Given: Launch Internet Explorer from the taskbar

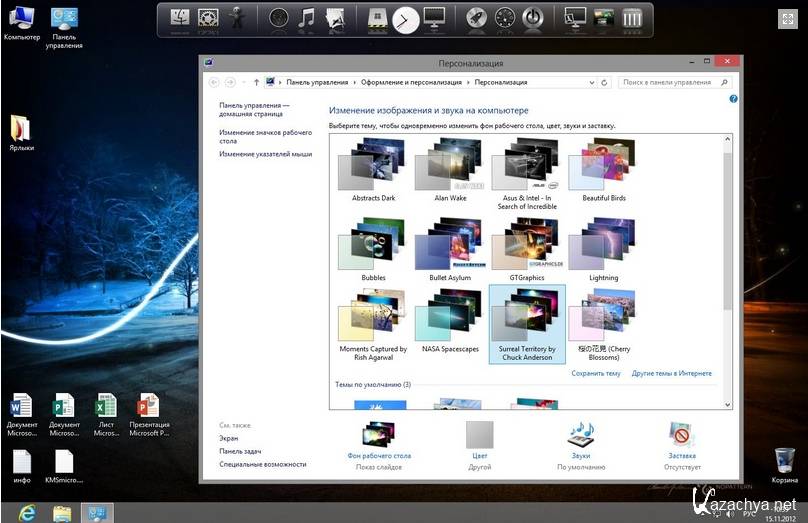Looking at the screenshot, I should click(x=26, y=512).
